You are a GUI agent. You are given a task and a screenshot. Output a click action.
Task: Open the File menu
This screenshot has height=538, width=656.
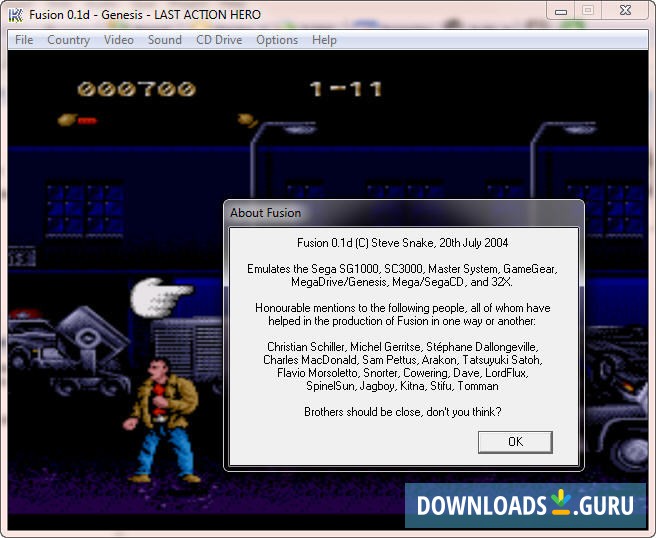[x=24, y=40]
